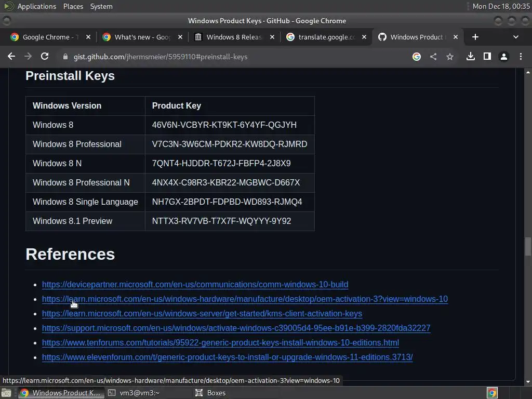Click the share this page icon
Screen dimensions: 532x399
coord(433,57)
